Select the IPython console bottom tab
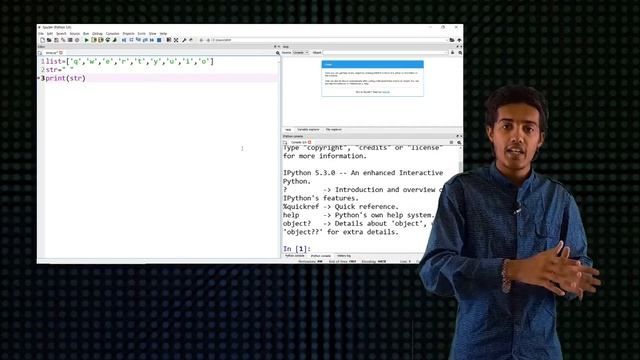Image resolution: width=640 pixels, height=360 pixels. tap(321, 256)
